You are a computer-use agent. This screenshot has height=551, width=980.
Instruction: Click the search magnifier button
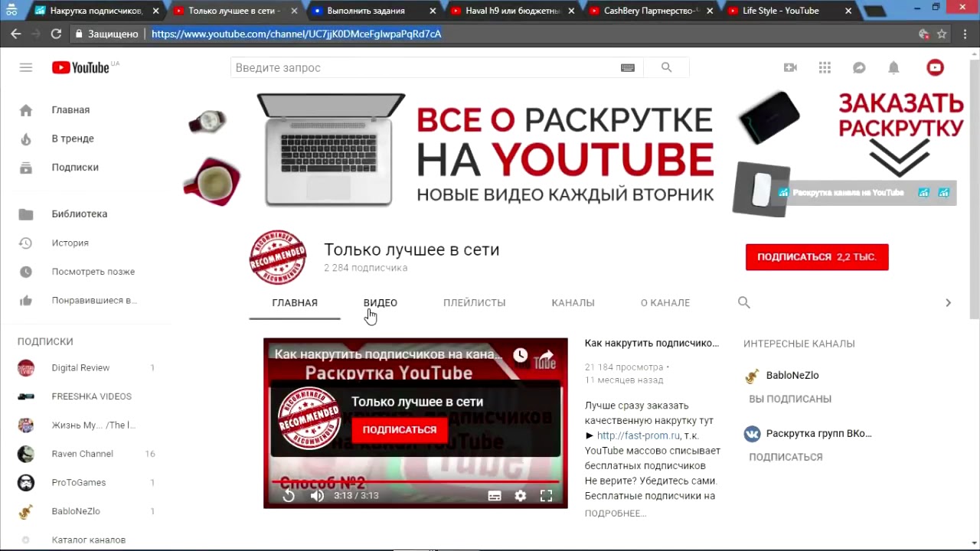(x=666, y=67)
